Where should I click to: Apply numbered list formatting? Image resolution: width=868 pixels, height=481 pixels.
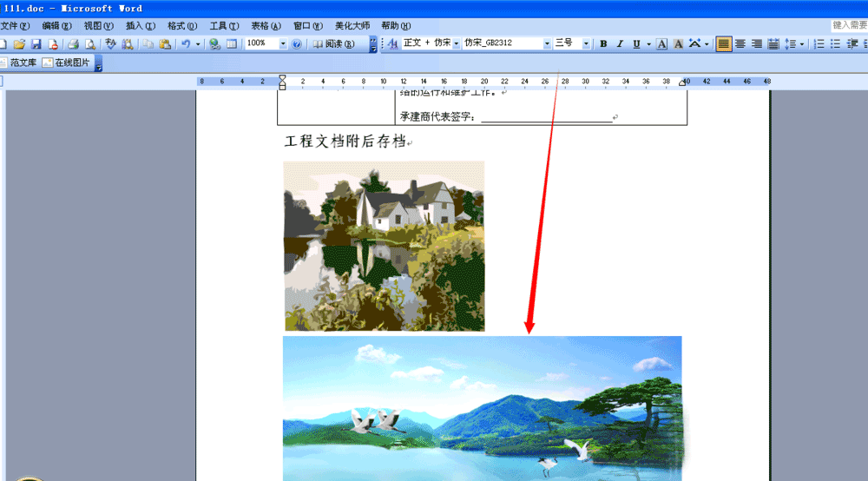pos(819,43)
